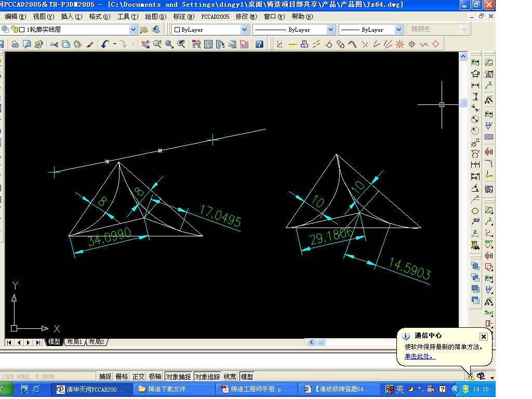Toggle layer lock icon in layer box
The width and height of the screenshot is (532, 399).
pos(14,30)
